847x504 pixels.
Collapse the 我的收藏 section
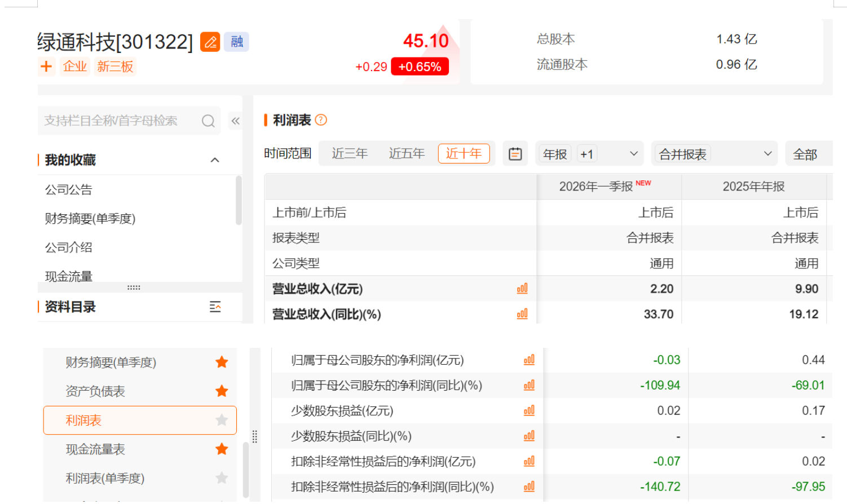[x=215, y=160]
